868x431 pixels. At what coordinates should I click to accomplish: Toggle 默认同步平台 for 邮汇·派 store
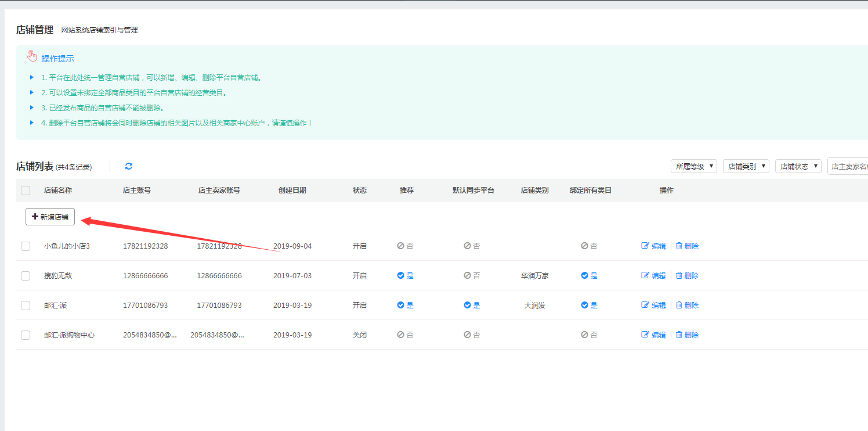472,305
